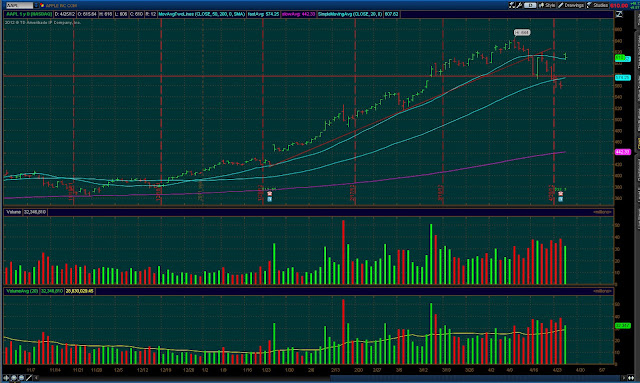
Task: Open the Drawings menu
Action: tap(571, 5)
